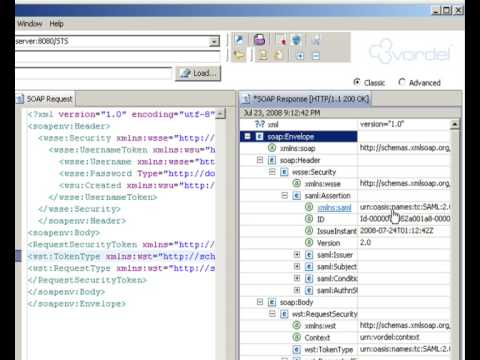
Task: Click the purple print icon in toolbar
Action: pyautogui.click(x=260, y=40)
